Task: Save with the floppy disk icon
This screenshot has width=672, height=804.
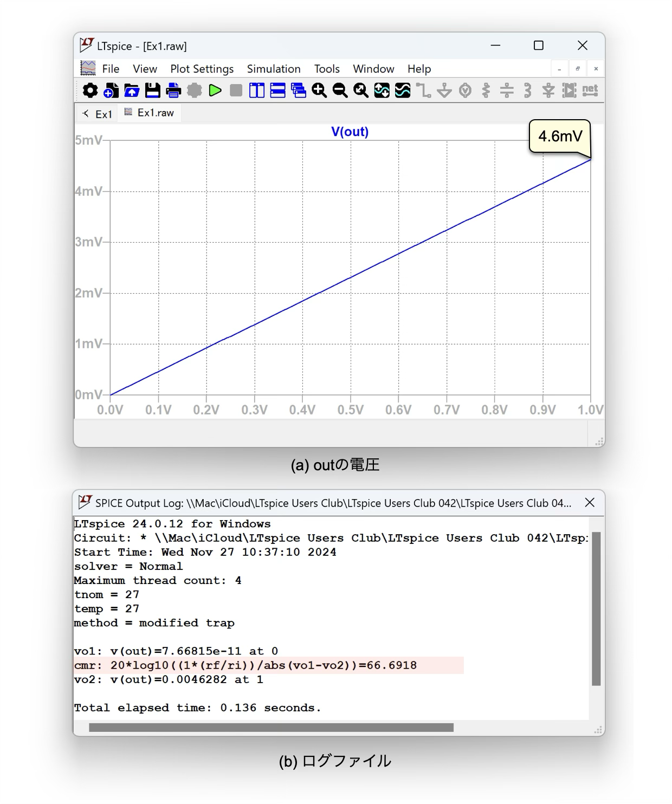Action: [x=153, y=90]
